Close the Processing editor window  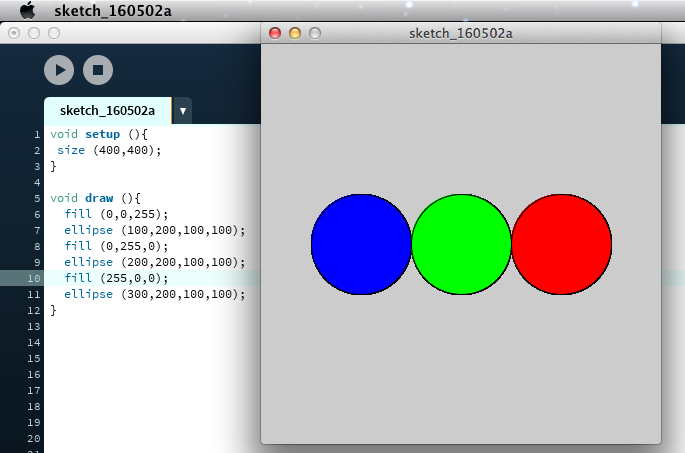pos(14,33)
